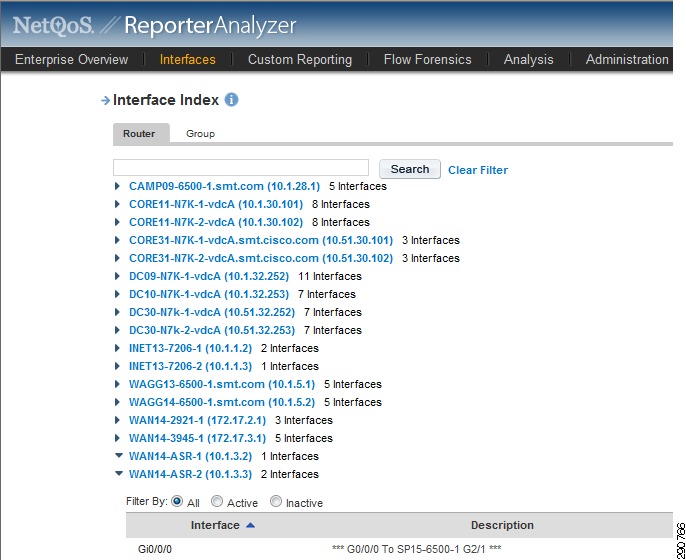Open the Enterprise Overview menu
The width and height of the screenshot is (686, 560).
click(x=71, y=59)
